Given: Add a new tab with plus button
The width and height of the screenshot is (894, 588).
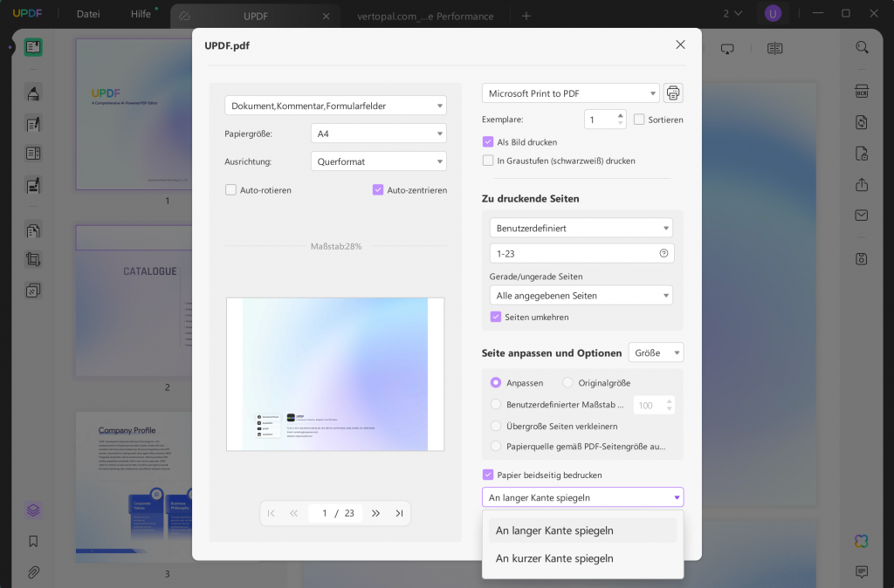Looking at the screenshot, I should coord(526,16).
